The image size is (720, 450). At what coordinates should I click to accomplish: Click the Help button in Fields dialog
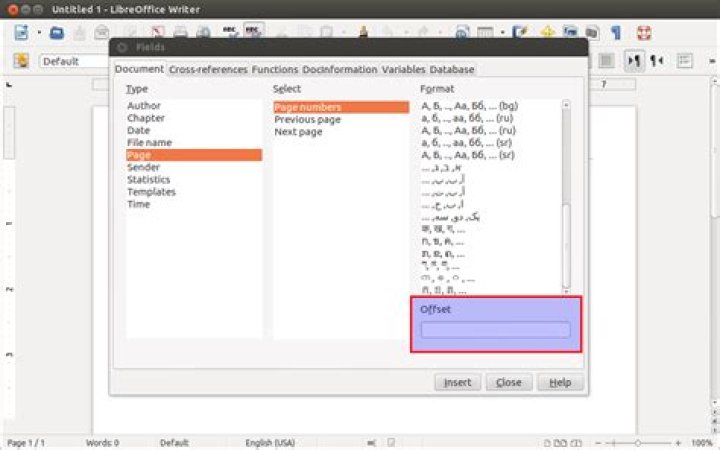(x=560, y=382)
